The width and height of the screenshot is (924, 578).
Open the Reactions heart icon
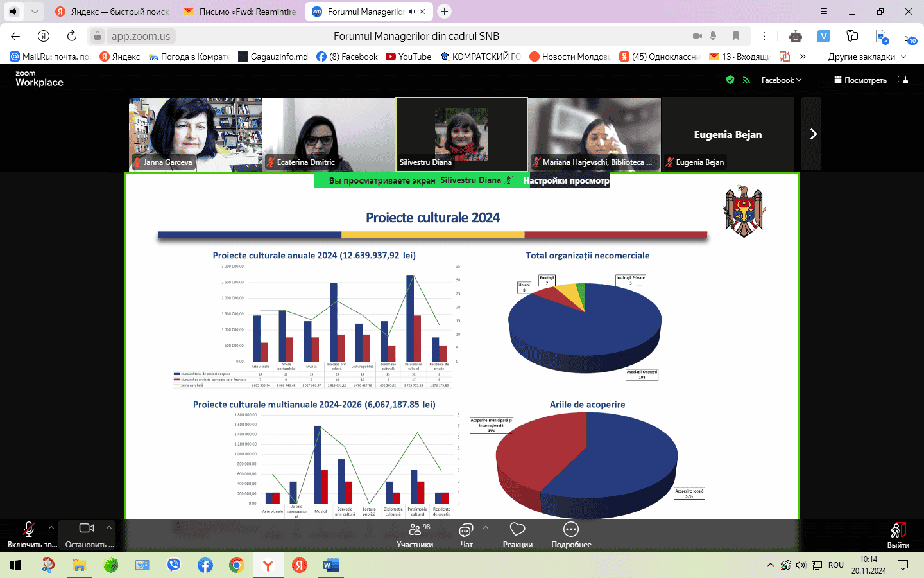(517, 530)
